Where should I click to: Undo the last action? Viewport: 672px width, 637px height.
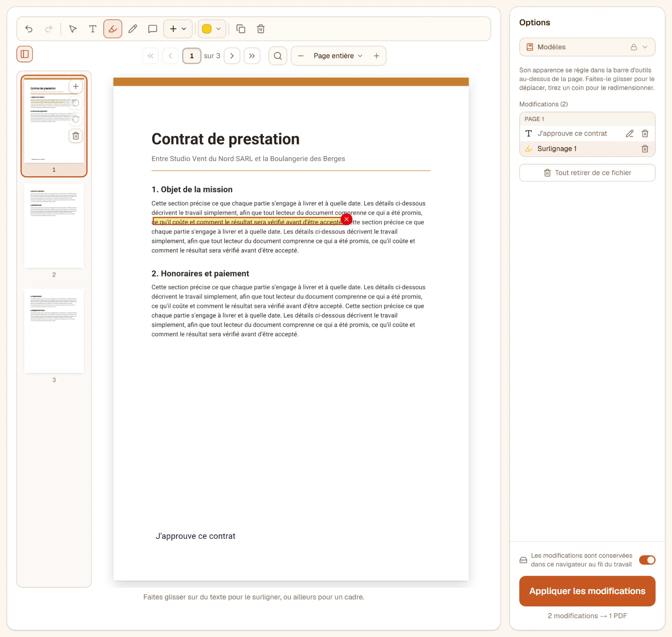coord(29,29)
